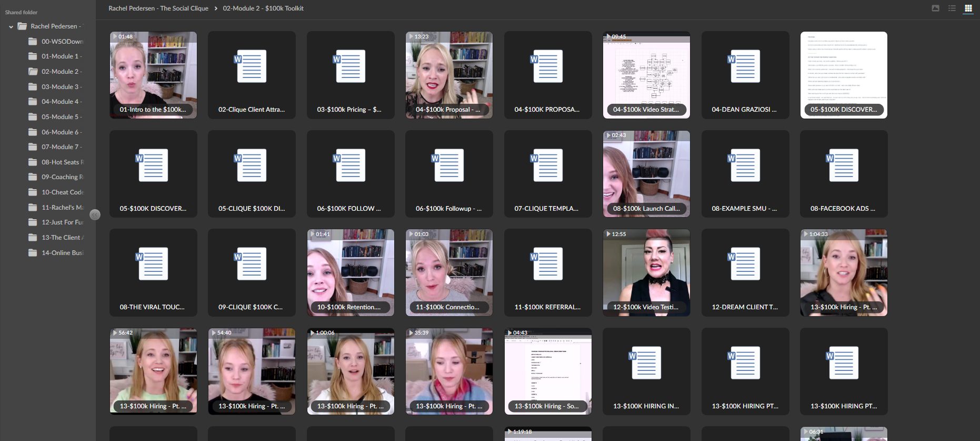This screenshot has width=980, height=441.
Task: Collapse the Rachel Pedersen folder tree
Action: (x=11, y=26)
